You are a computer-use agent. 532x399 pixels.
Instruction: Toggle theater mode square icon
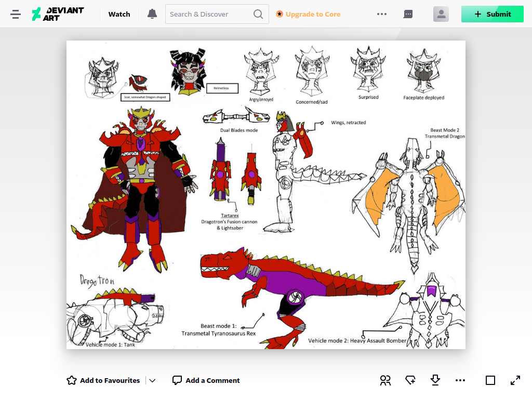tap(490, 380)
